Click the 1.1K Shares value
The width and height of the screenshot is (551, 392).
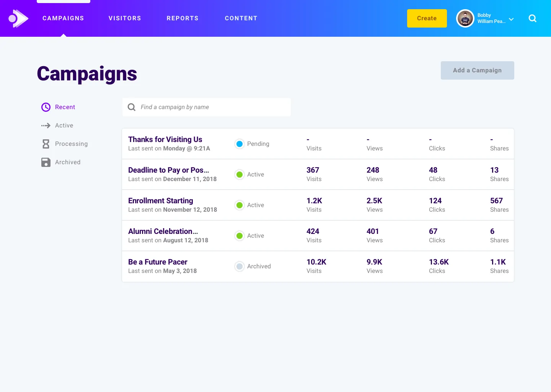click(498, 262)
